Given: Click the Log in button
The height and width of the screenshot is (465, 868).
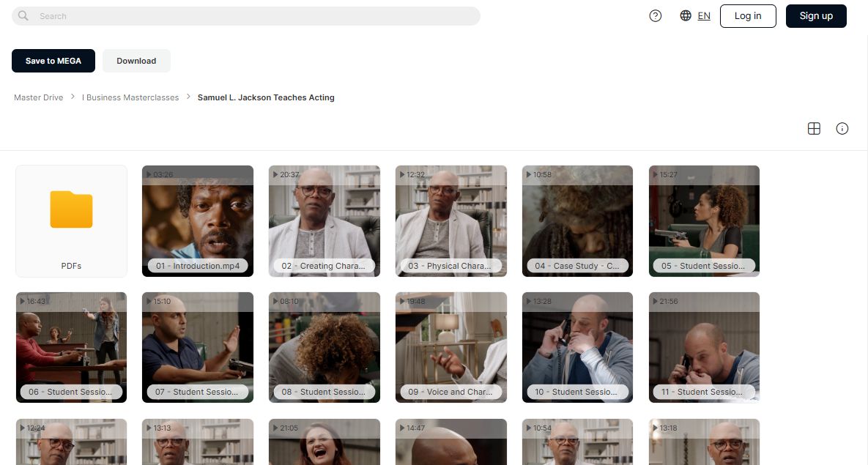Looking at the screenshot, I should pyautogui.click(x=748, y=16).
